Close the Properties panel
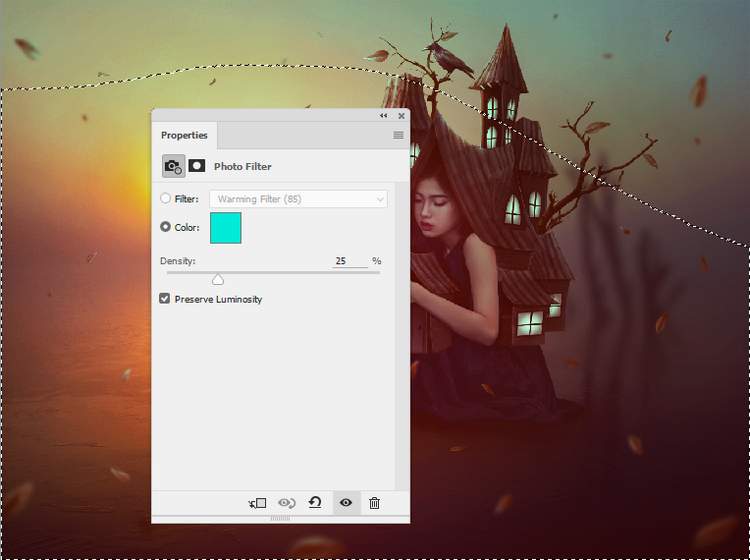 pyautogui.click(x=401, y=116)
